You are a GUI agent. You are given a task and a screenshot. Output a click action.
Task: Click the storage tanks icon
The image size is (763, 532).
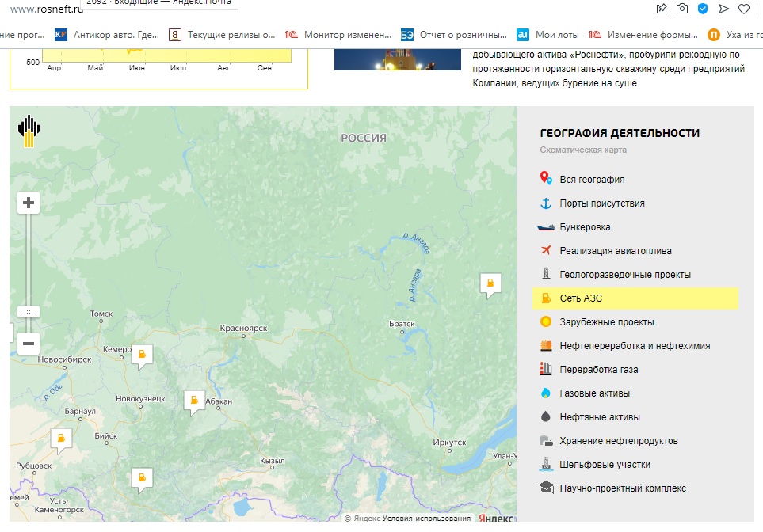(x=546, y=441)
